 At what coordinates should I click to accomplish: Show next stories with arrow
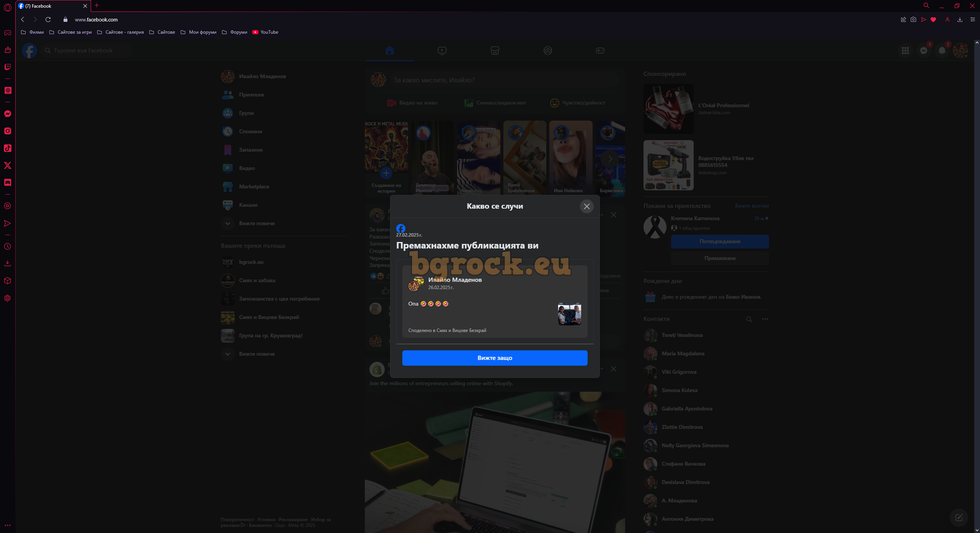[610, 159]
